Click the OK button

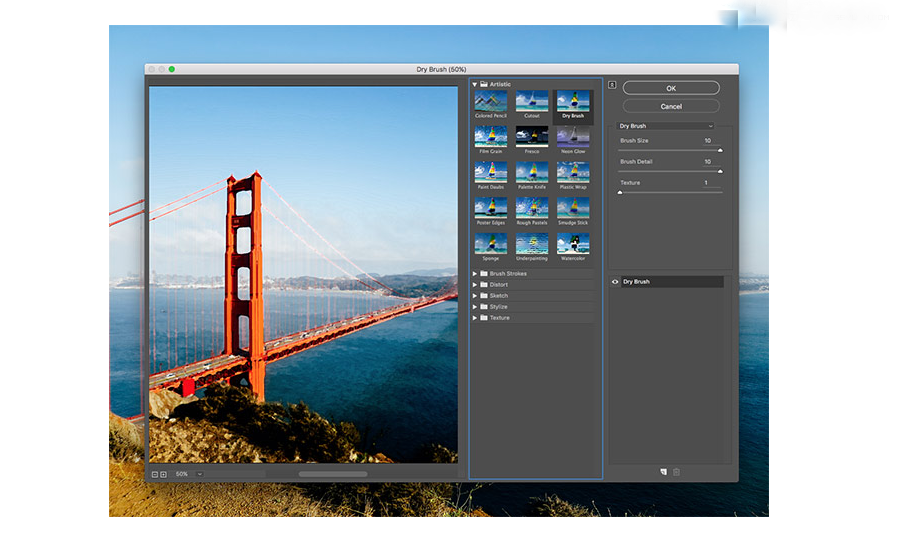coord(671,88)
